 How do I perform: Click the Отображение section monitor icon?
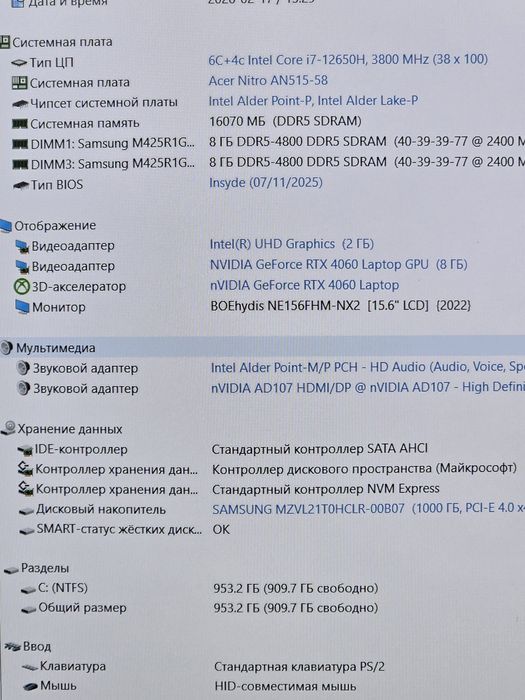(6, 226)
